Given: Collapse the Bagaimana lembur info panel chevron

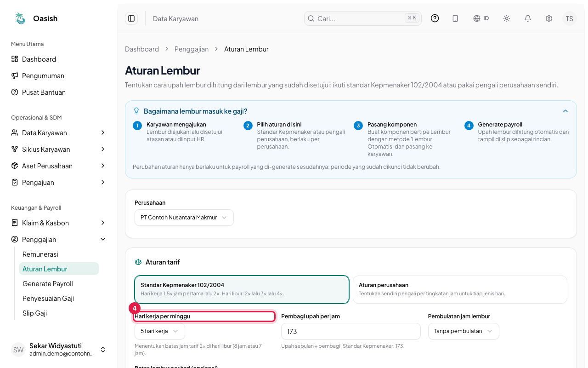Looking at the screenshot, I should [x=565, y=111].
